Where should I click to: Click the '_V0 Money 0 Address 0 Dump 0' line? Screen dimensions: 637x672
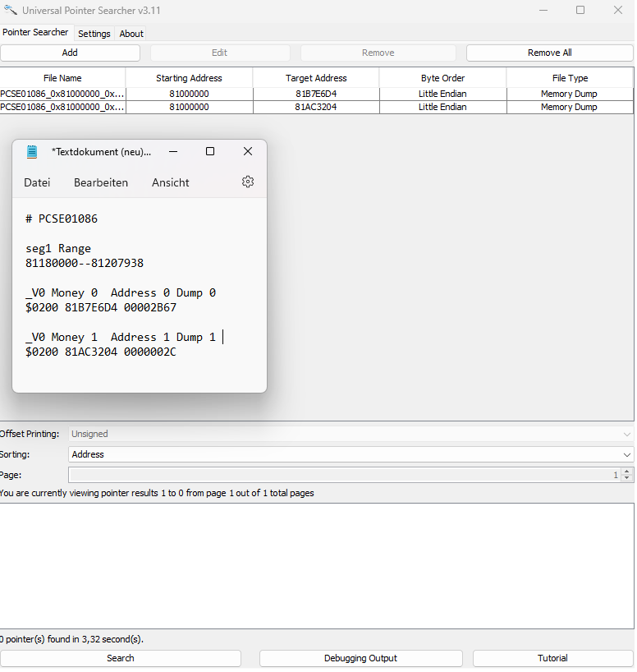pos(121,293)
